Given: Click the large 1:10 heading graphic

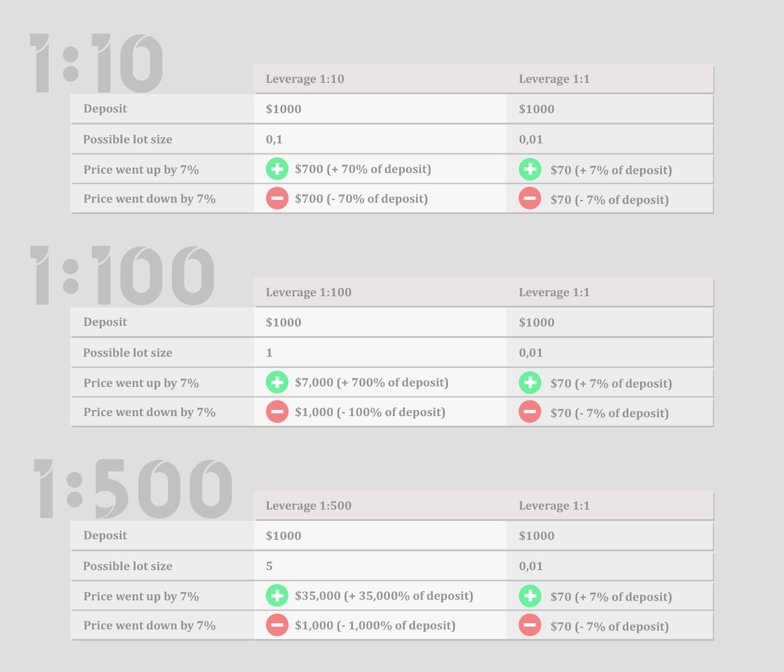Looking at the screenshot, I should point(96,63).
